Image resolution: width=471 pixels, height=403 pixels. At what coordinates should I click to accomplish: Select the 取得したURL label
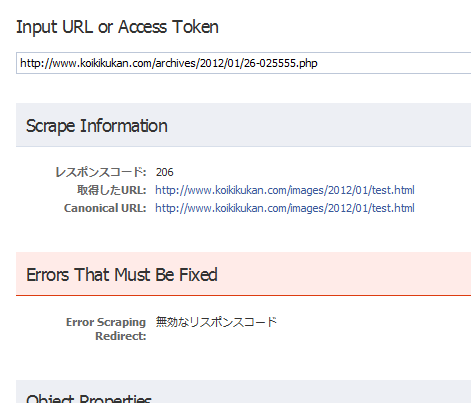(x=112, y=190)
